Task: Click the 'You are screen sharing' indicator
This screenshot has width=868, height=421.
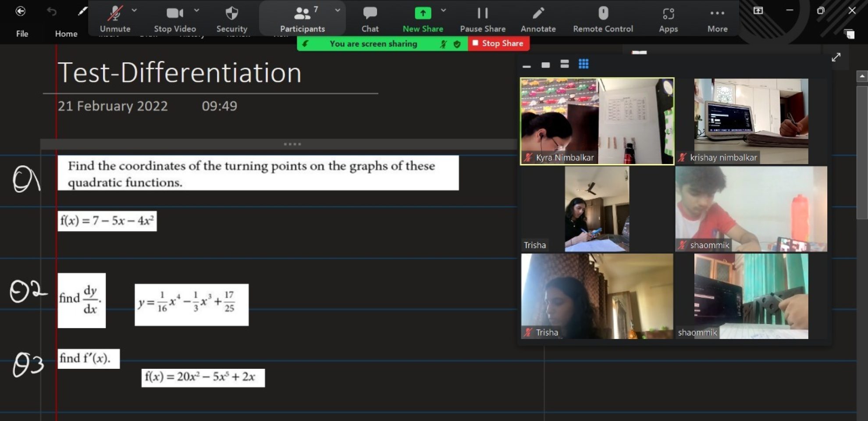Action: pos(373,44)
